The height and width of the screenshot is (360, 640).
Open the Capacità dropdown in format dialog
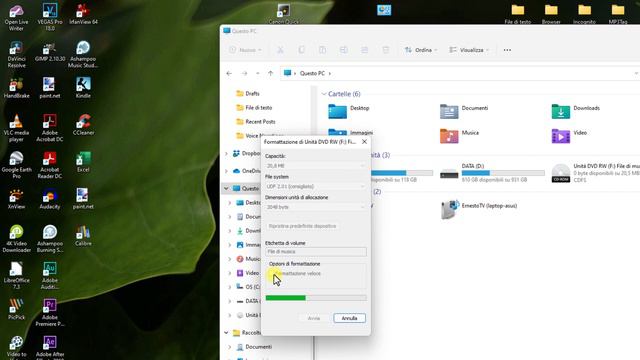tap(316, 166)
